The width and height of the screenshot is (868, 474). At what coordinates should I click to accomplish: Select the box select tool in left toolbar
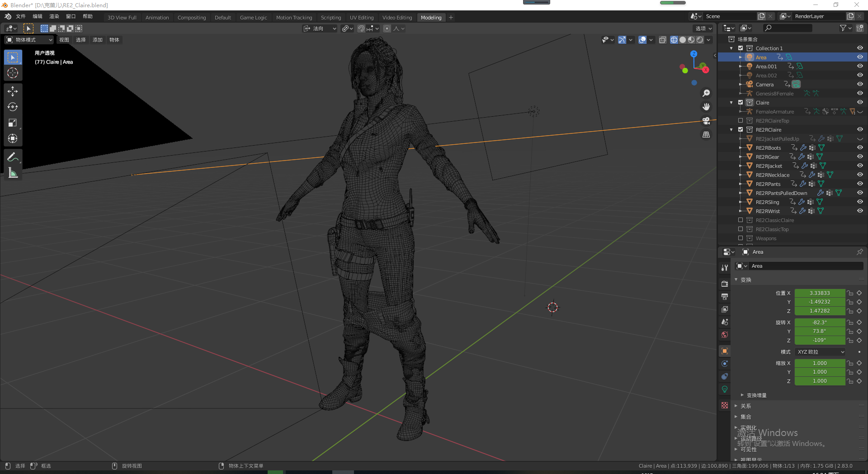(x=13, y=57)
